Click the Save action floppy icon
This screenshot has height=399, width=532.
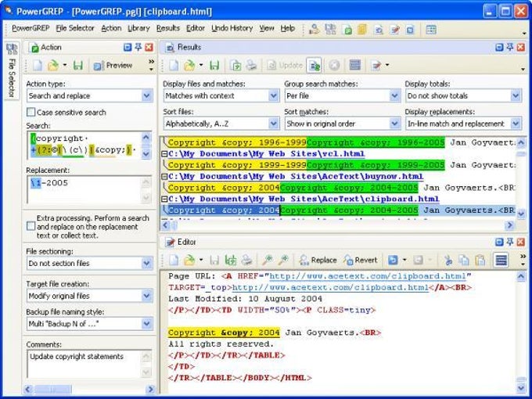78,65
